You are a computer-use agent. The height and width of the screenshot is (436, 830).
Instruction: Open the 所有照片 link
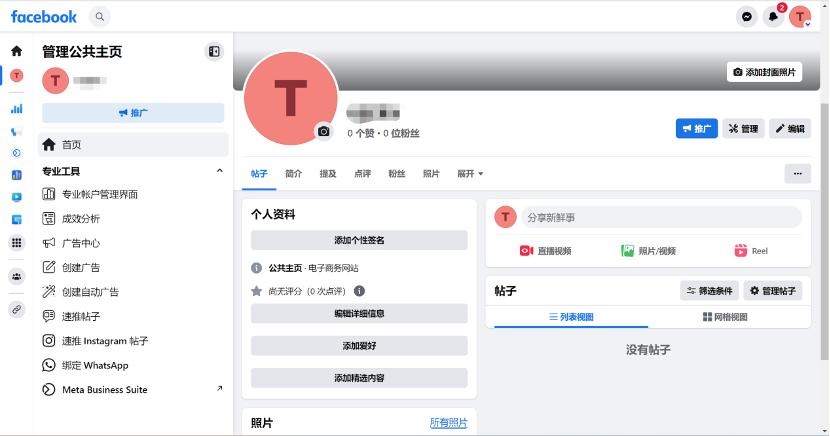448,423
